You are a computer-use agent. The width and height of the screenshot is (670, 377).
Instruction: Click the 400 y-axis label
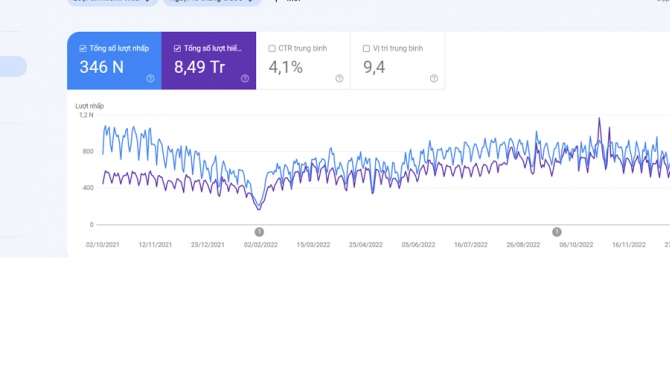click(88, 188)
